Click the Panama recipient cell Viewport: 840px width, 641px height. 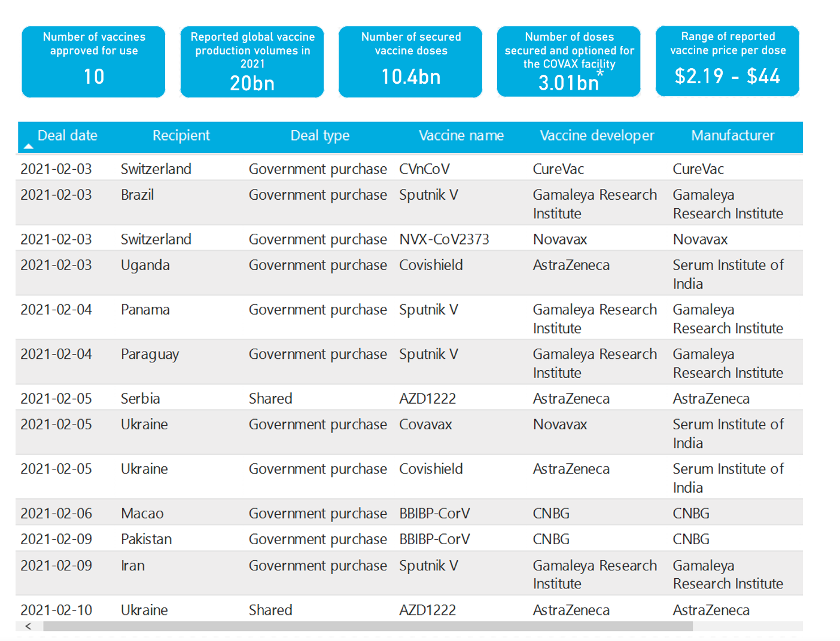(x=145, y=310)
